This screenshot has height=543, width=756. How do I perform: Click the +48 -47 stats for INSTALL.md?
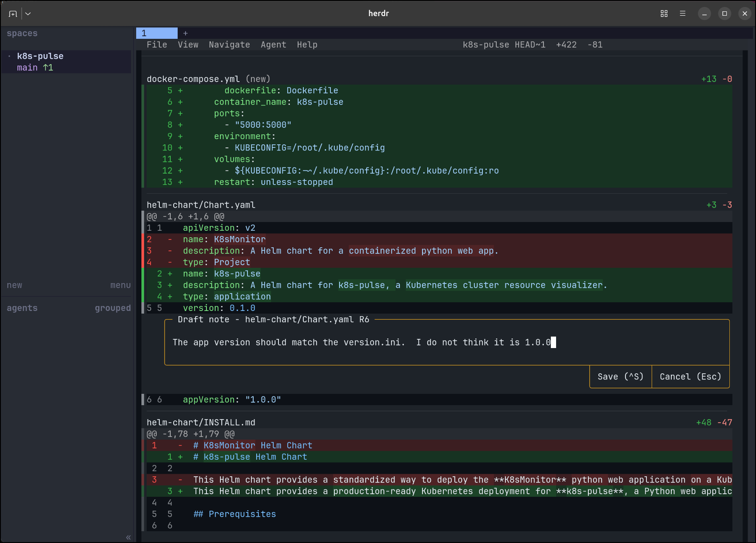click(x=714, y=423)
